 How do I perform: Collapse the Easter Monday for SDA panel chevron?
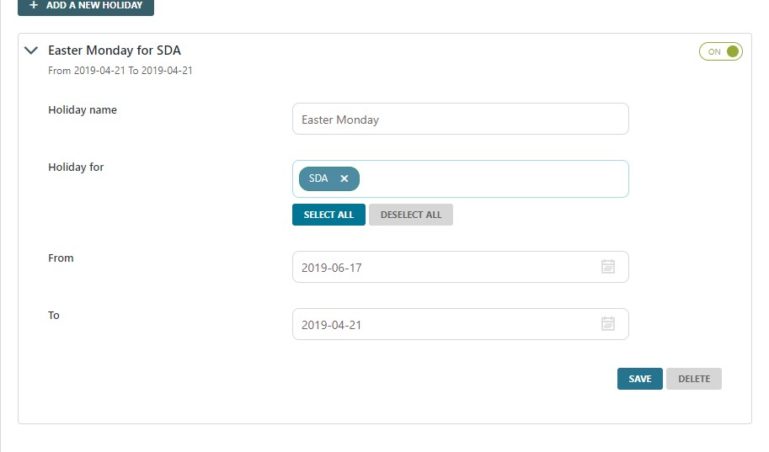point(31,50)
